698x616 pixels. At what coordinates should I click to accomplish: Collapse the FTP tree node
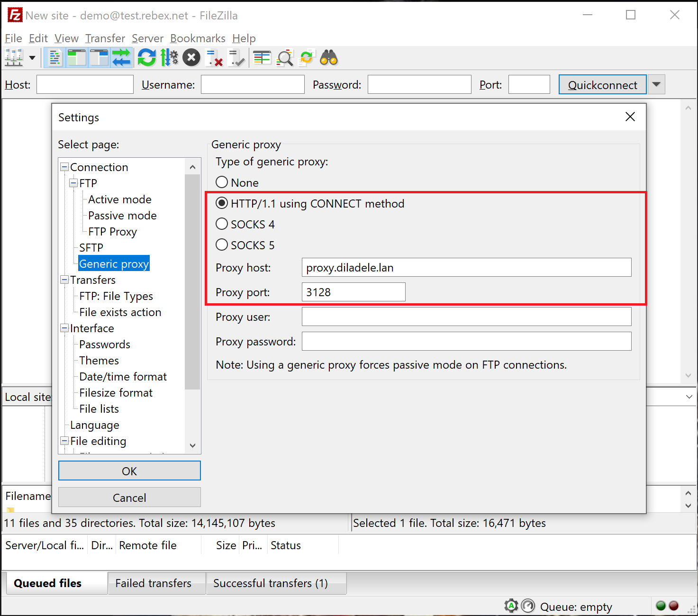pyautogui.click(x=74, y=183)
